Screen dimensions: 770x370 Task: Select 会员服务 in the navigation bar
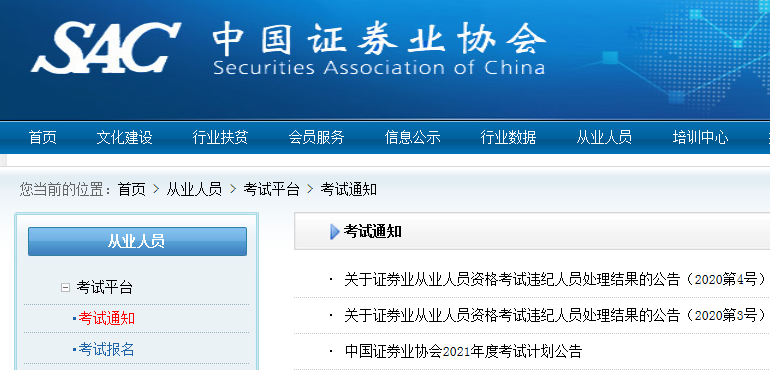[316, 138]
